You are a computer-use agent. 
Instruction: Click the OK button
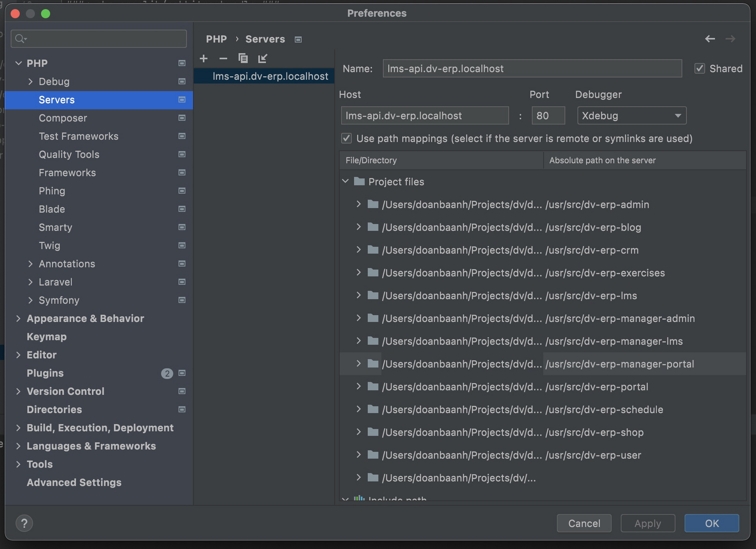pos(712,523)
